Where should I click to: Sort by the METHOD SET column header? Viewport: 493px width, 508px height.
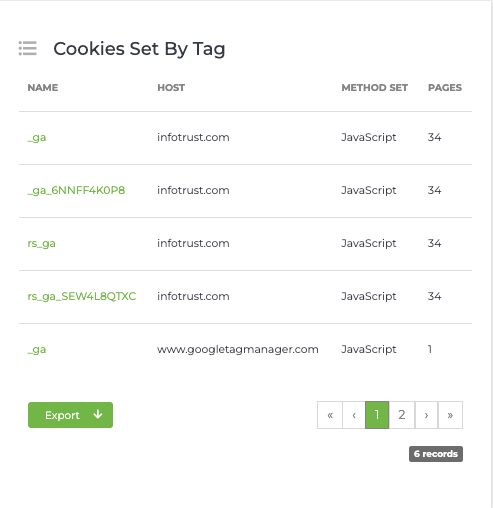click(x=374, y=88)
